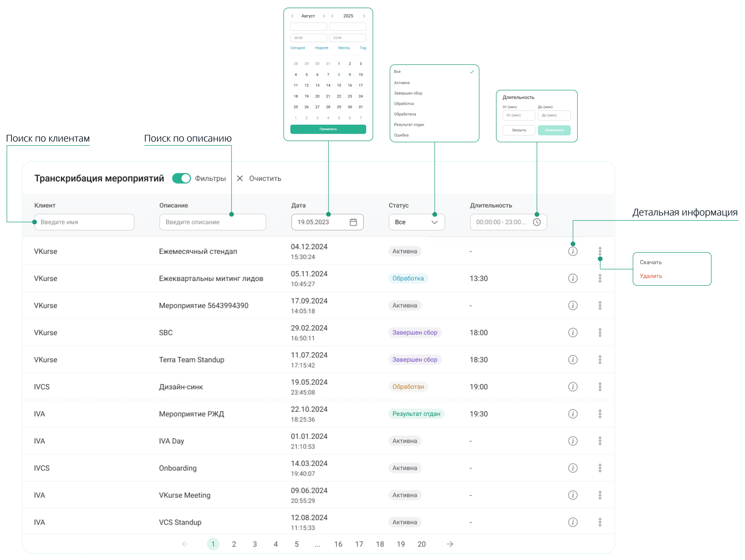Click next year arrow after 2025
This screenshot has height=560, width=745.
364,16
